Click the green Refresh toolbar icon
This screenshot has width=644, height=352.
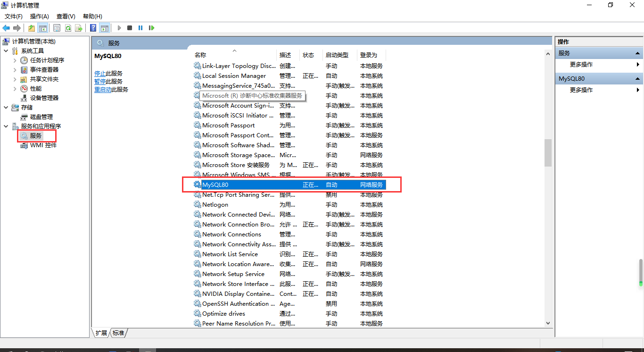tap(68, 28)
